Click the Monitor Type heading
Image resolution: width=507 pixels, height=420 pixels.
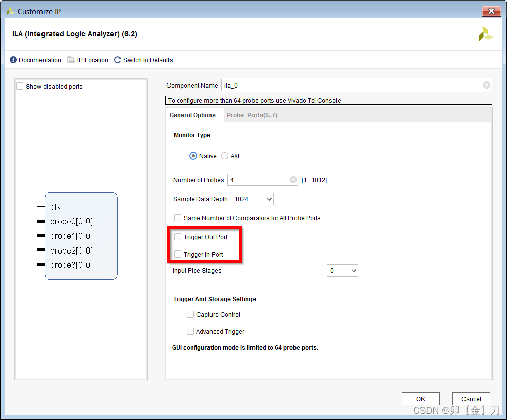pyautogui.click(x=192, y=135)
